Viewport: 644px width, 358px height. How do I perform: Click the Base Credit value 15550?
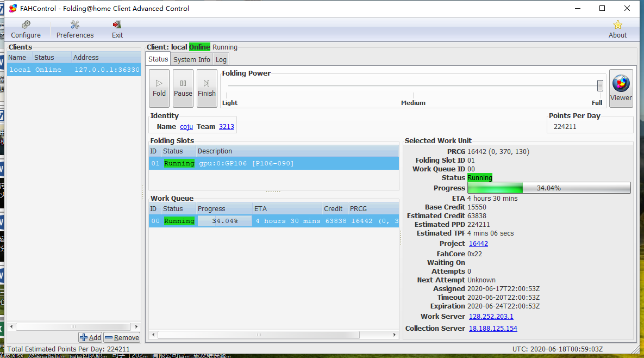477,207
